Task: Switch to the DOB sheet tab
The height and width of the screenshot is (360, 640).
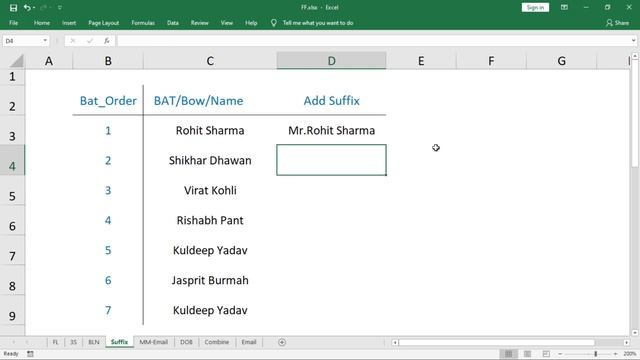Action: click(187, 342)
